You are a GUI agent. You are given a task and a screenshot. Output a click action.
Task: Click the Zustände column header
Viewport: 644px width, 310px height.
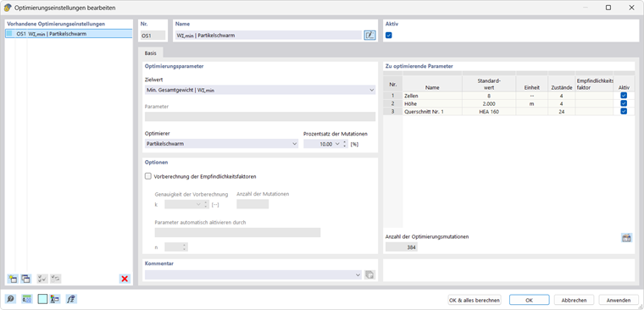[x=561, y=84]
